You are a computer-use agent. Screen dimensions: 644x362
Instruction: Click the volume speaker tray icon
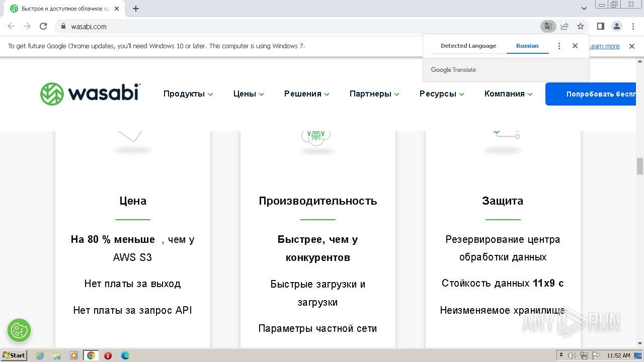[572, 355]
